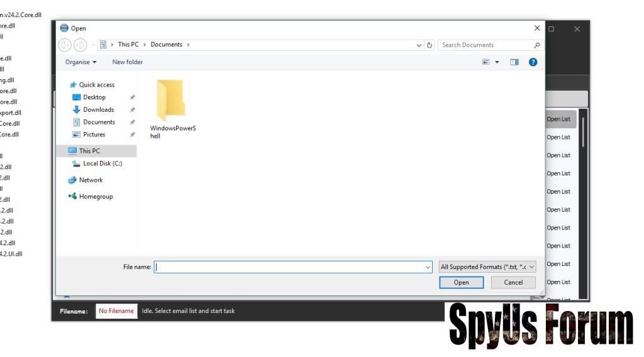The image size is (644, 357).
Task: Focus the File name text field
Action: 289,267
